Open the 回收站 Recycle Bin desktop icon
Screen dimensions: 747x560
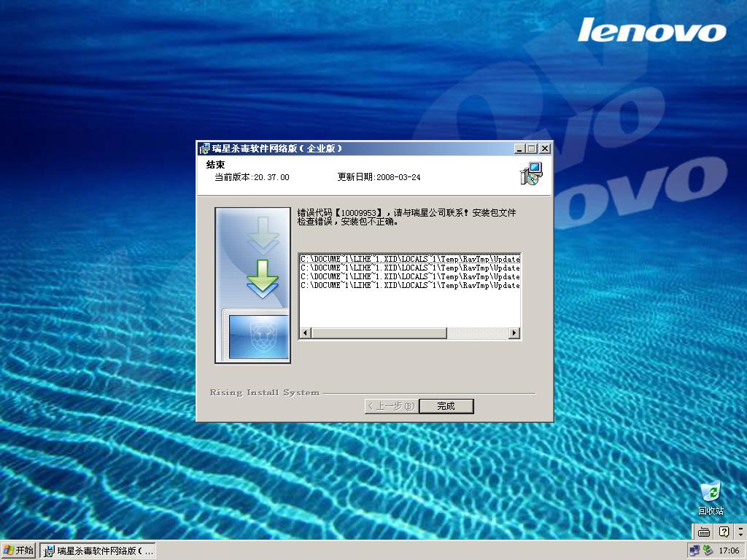tap(711, 498)
